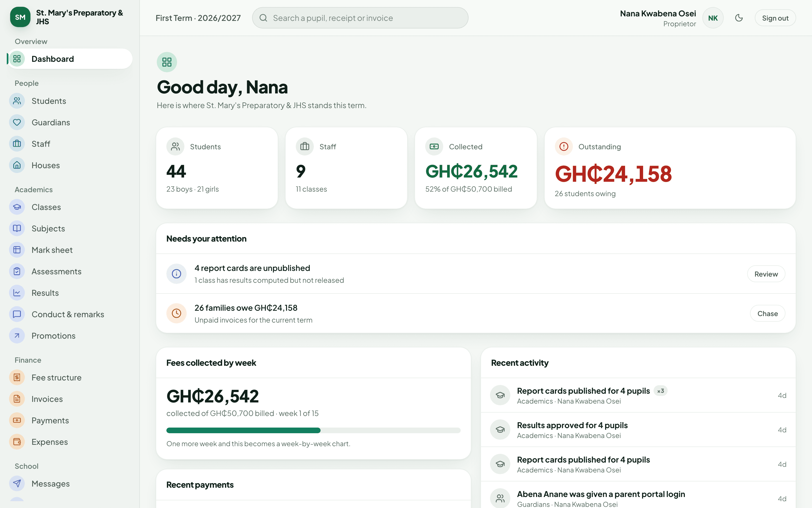The height and width of the screenshot is (508, 812).
Task: Click the 'Recent payments' heading
Action: pyautogui.click(x=200, y=485)
